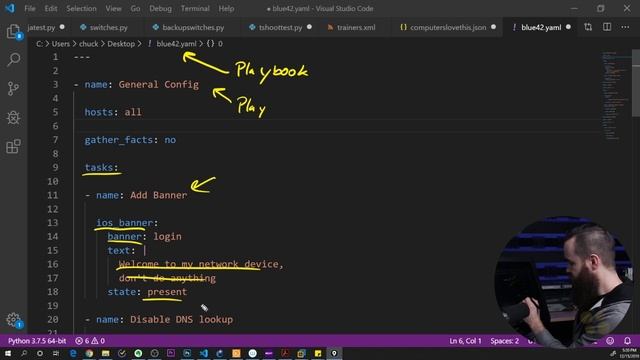Open the editor More Actions ellipsis
640x360 pixels.
pyautogui.click(x=625, y=27)
